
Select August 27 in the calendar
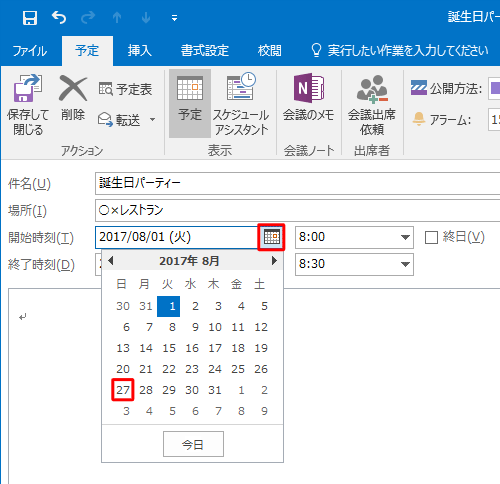click(x=123, y=390)
